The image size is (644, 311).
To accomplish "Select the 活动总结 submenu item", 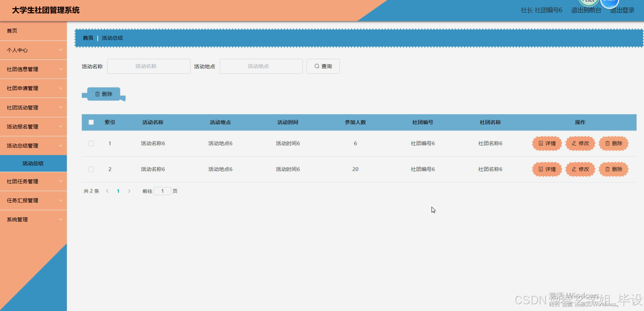I will [x=33, y=164].
